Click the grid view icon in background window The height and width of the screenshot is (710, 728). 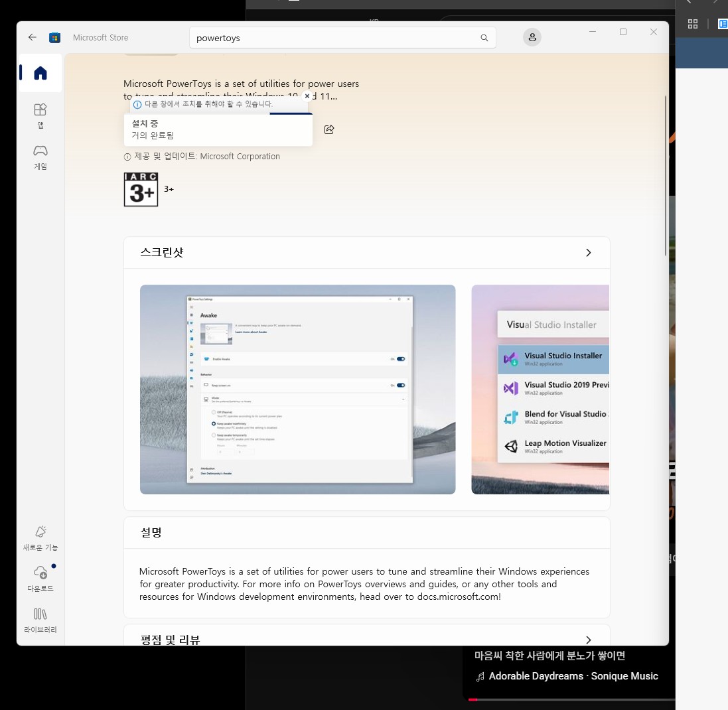[x=693, y=24]
